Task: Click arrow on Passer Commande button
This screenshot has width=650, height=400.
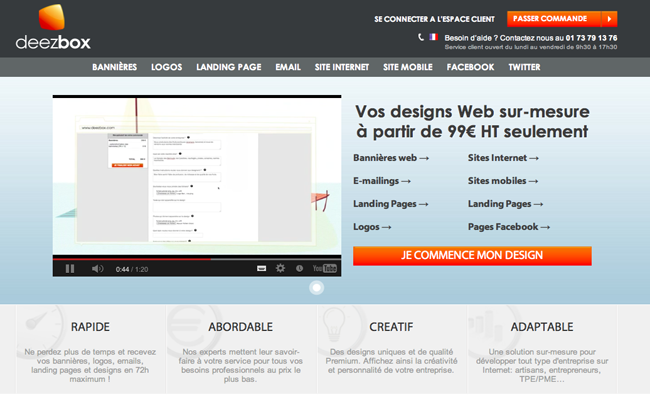Action: click(609, 19)
